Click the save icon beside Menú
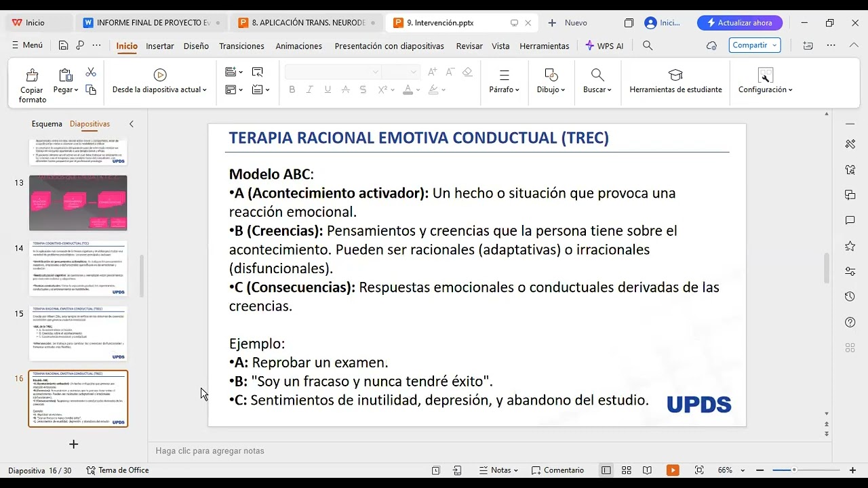The image size is (868, 488). click(63, 45)
